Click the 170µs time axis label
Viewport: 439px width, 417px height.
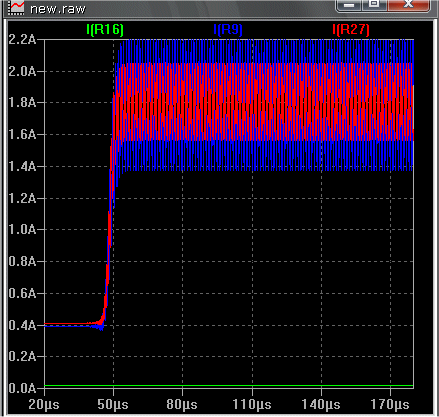point(390,405)
